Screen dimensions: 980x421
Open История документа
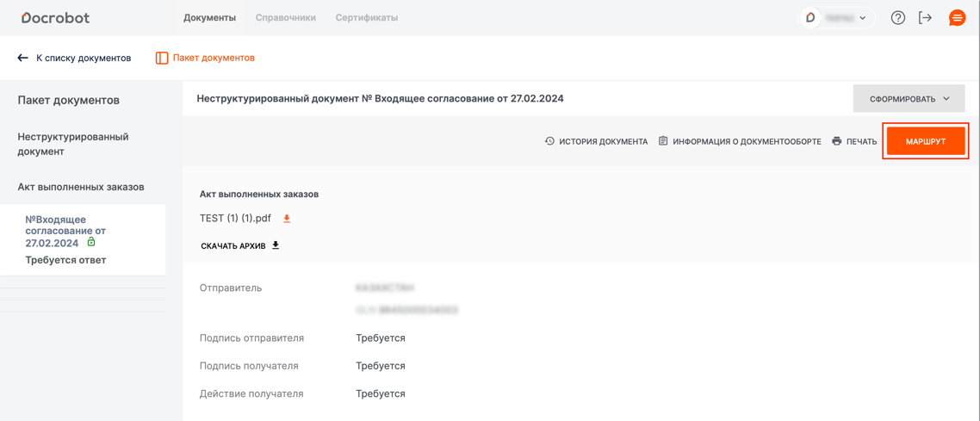coord(596,141)
